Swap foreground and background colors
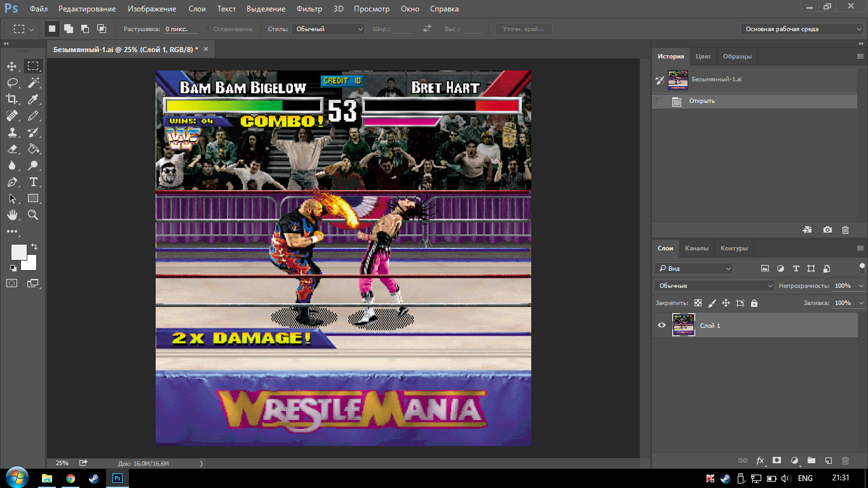This screenshot has height=488, width=868. point(34,246)
